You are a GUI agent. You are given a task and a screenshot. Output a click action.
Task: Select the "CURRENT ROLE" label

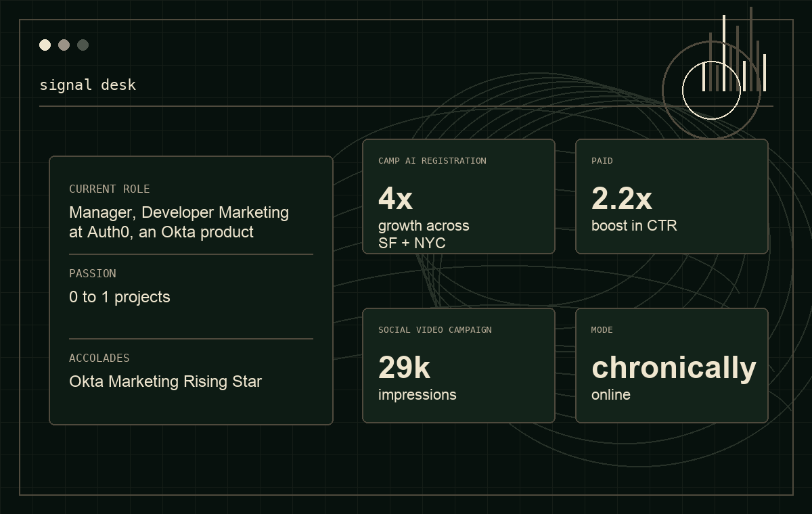pyautogui.click(x=110, y=189)
